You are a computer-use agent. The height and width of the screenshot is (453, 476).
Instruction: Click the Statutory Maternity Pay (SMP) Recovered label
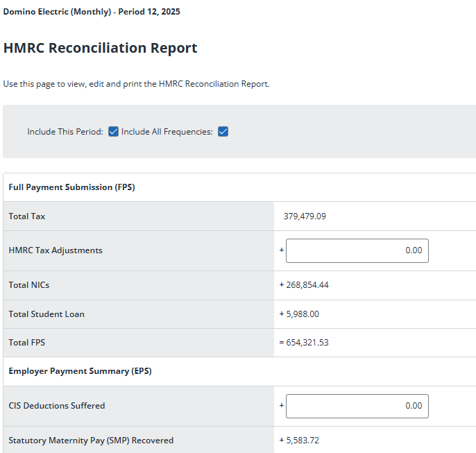pyautogui.click(x=91, y=441)
